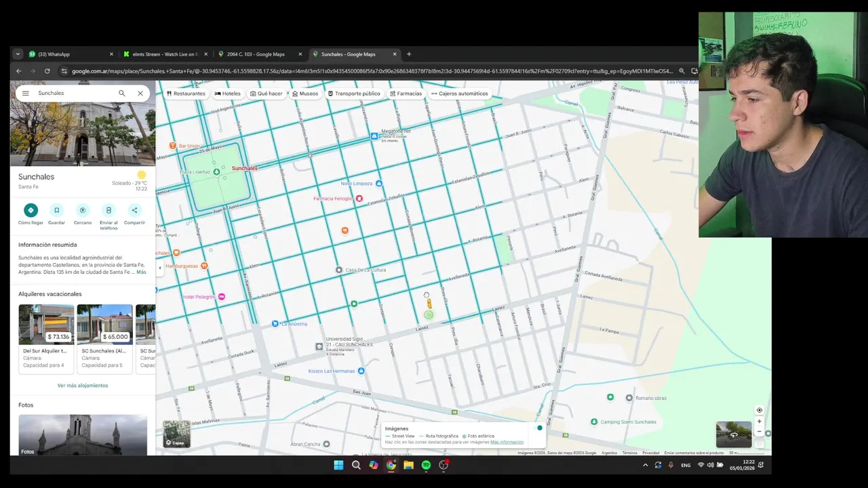Image resolution: width=868 pixels, height=488 pixels.
Task: Click the Bar Unión map pin
Action: tap(173, 146)
